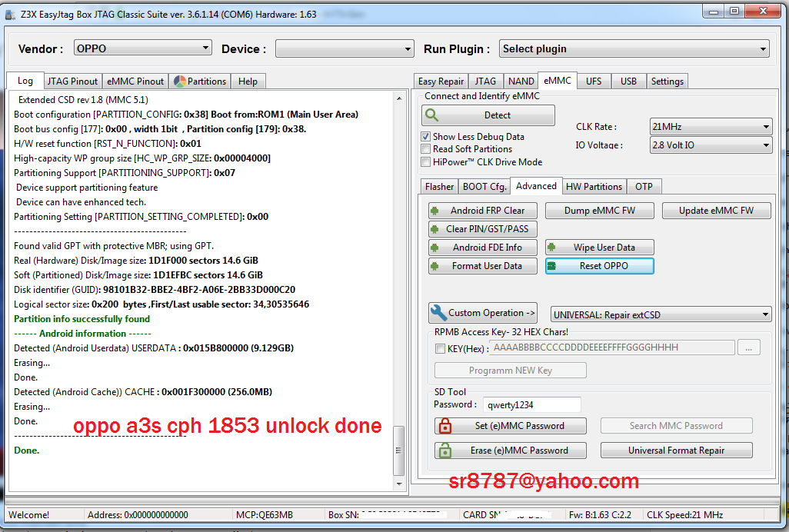Open the Device dropdown
Screen dimensions: 789x532
[x=345, y=48]
